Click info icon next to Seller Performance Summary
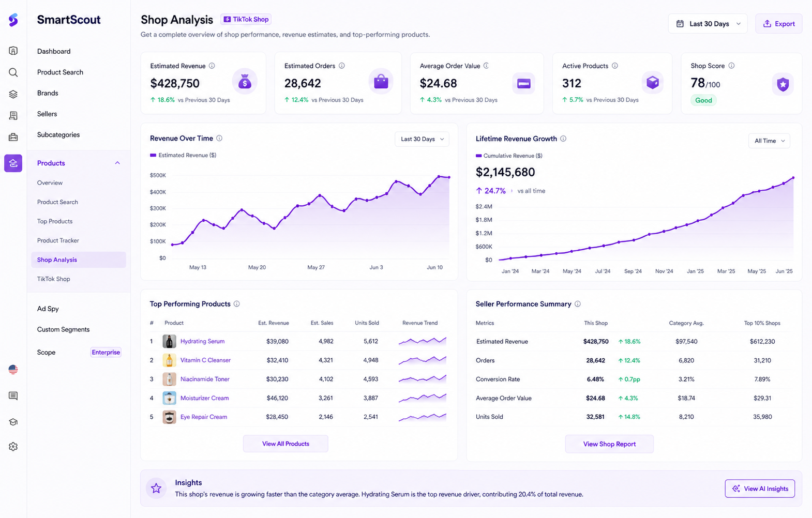Screen dimensions: 812x518 [x=578, y=304]
